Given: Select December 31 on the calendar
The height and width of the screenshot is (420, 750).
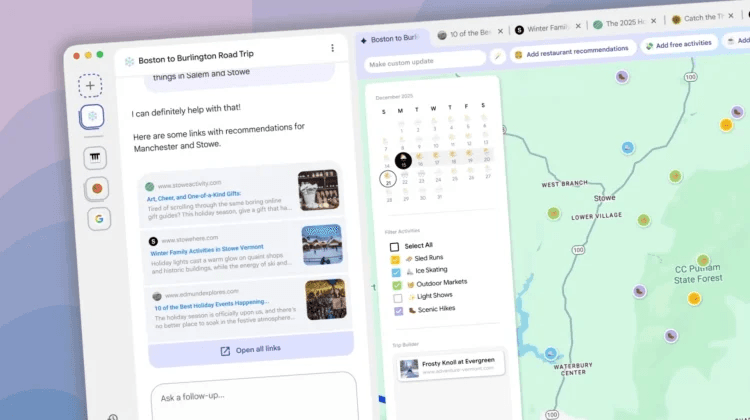Looking at the screenshot, I should coord(439,193).
